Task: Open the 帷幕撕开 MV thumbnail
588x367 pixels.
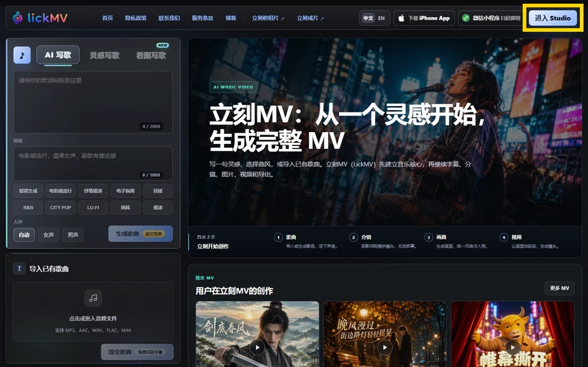Action: [512, 334]
